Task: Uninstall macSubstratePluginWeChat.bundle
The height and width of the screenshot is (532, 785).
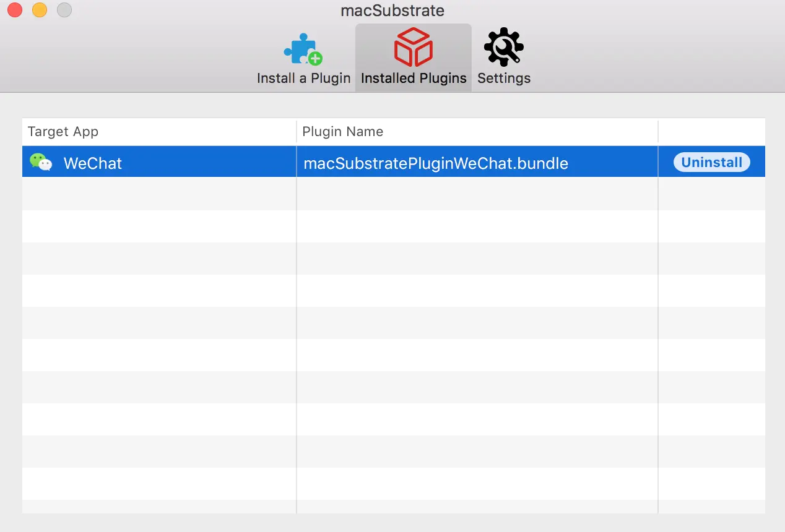Action: [x=711, y=161]
